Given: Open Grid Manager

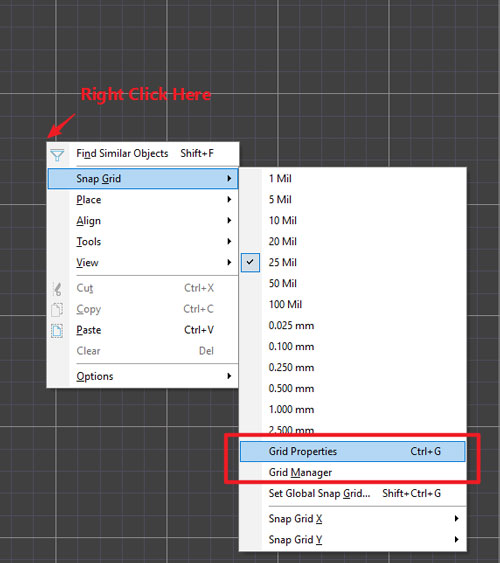Looking at the screenshot, I should tap(353, 473).
